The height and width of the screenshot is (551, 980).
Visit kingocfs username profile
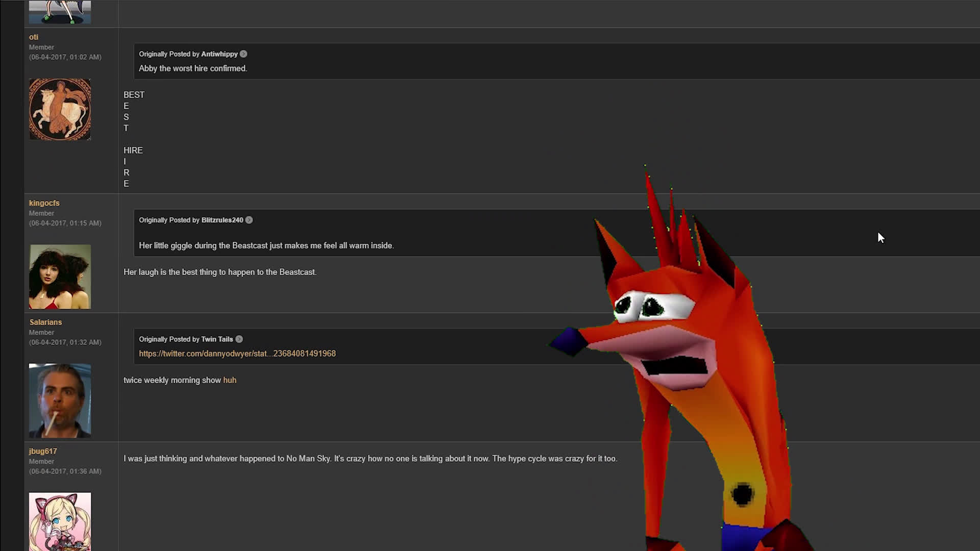click(44, 203)
